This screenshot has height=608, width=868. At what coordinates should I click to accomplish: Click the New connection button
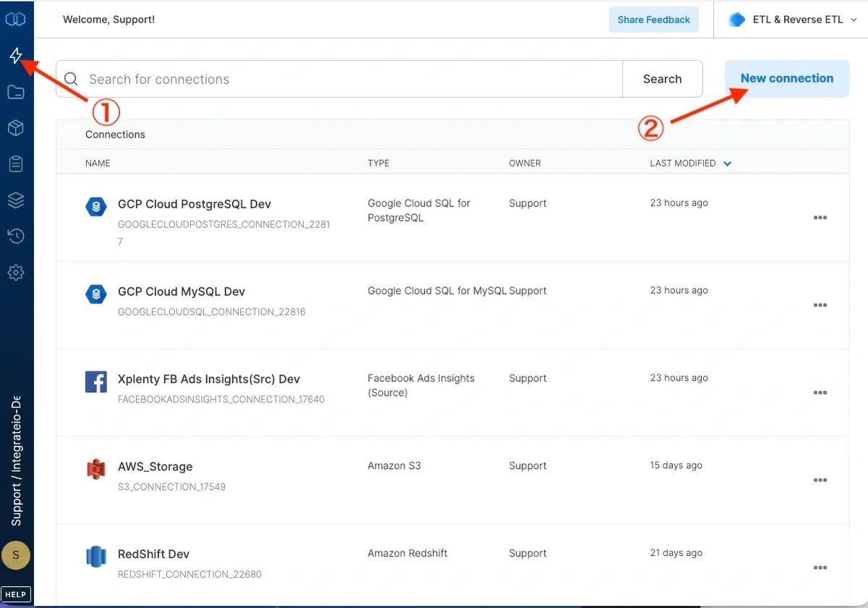786,78
